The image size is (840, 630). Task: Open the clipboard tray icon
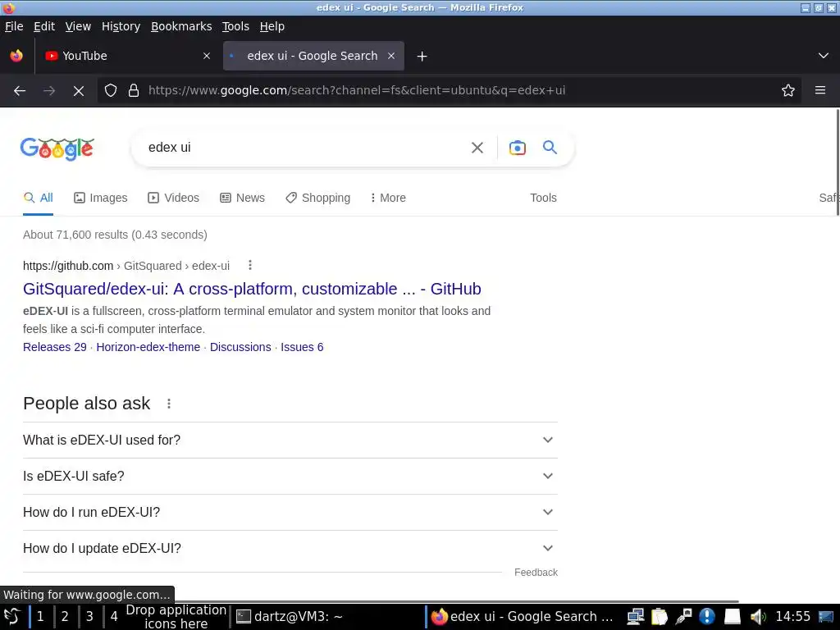coord(660,617)
